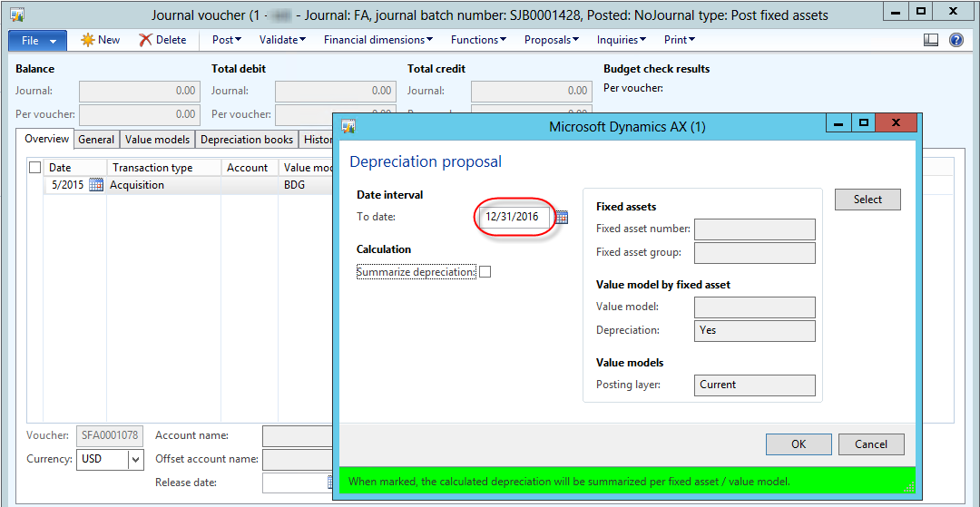Click the To date field showing 12/31/2016

pos(515,218)
